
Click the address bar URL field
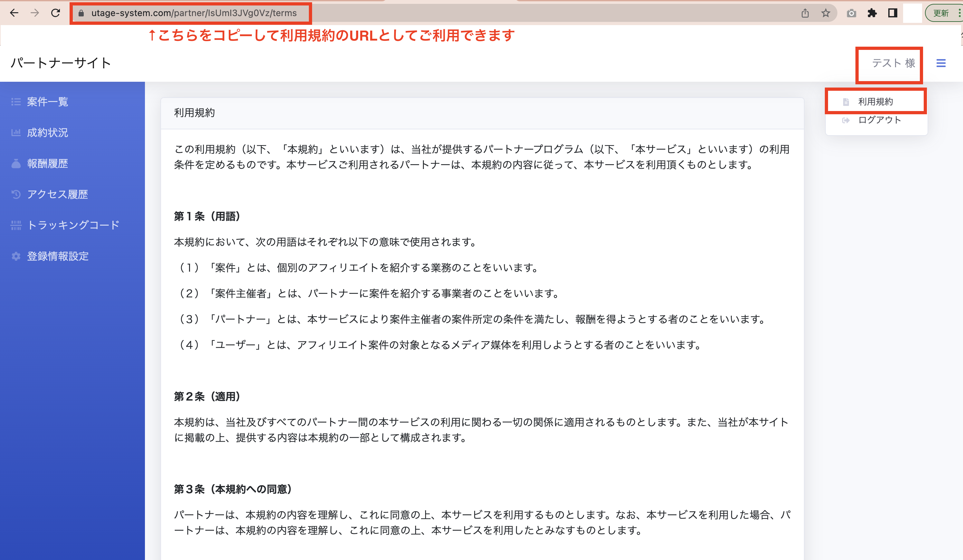point(194,14)
